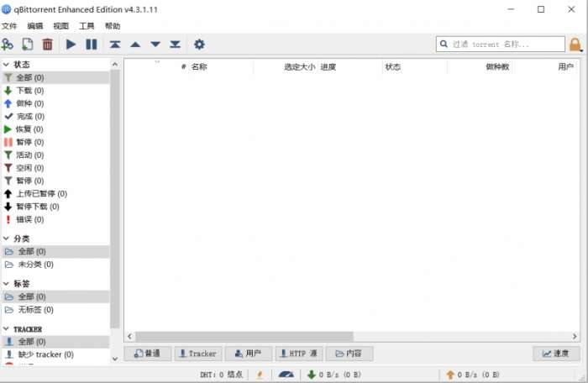Move torrent down in queue
The width and height of the screenshot is (588, 383).
coord(155,45)
